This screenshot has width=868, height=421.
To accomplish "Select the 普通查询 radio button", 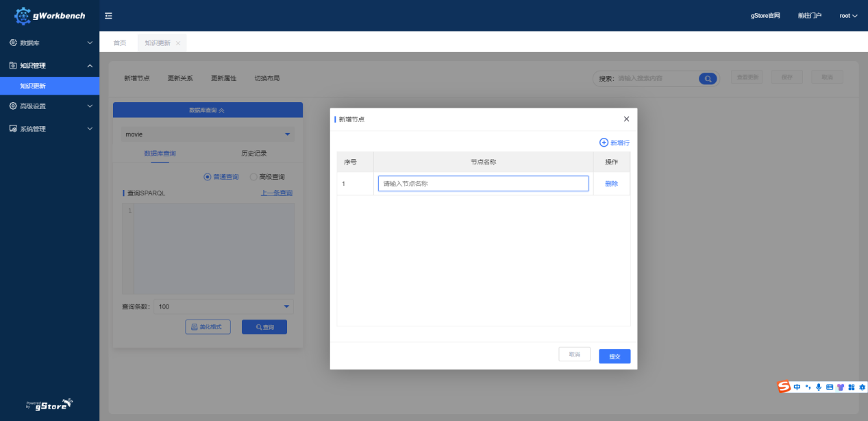I will [x=208, y=177].
